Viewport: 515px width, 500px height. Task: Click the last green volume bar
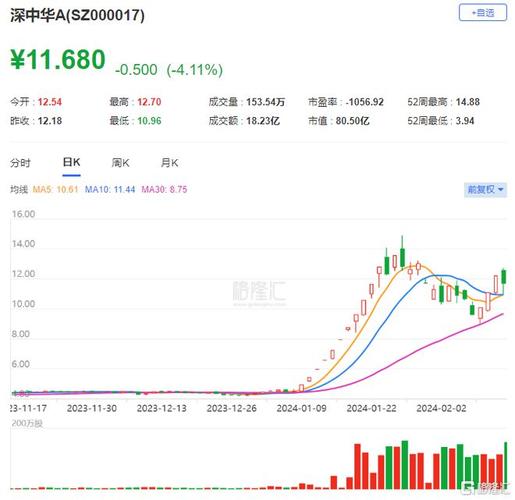[506, 465]
